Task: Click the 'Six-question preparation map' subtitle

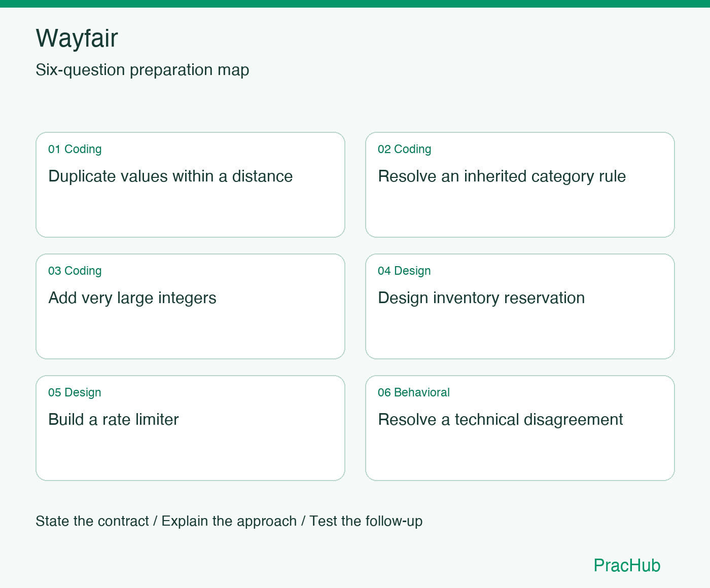Action: 143,70
